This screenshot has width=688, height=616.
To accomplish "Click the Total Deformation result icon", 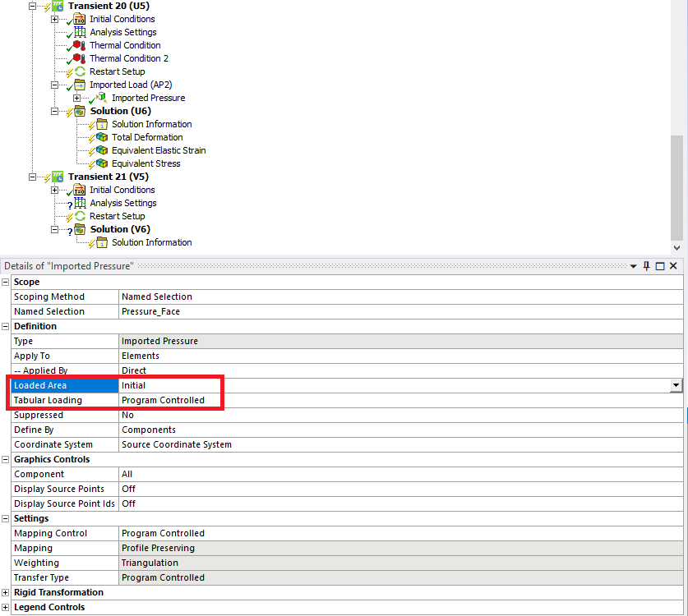I will pos(102,138).
